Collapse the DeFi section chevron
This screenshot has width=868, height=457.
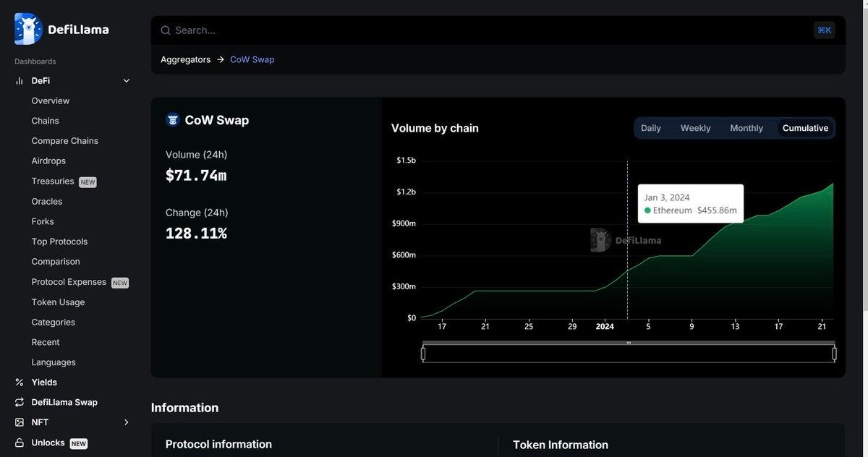click(x=127, y=81)
